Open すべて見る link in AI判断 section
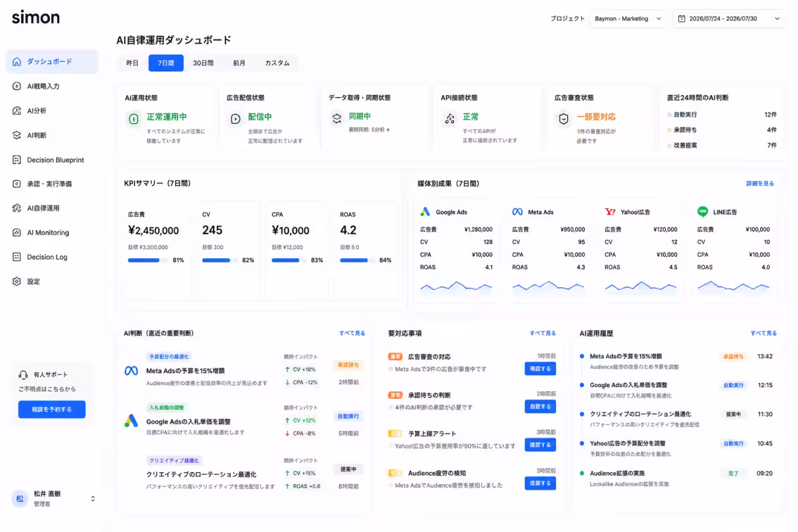 (352, 333)
